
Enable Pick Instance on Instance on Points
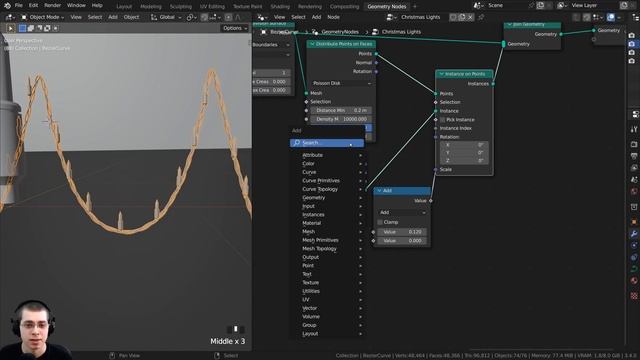click(442, 120)
